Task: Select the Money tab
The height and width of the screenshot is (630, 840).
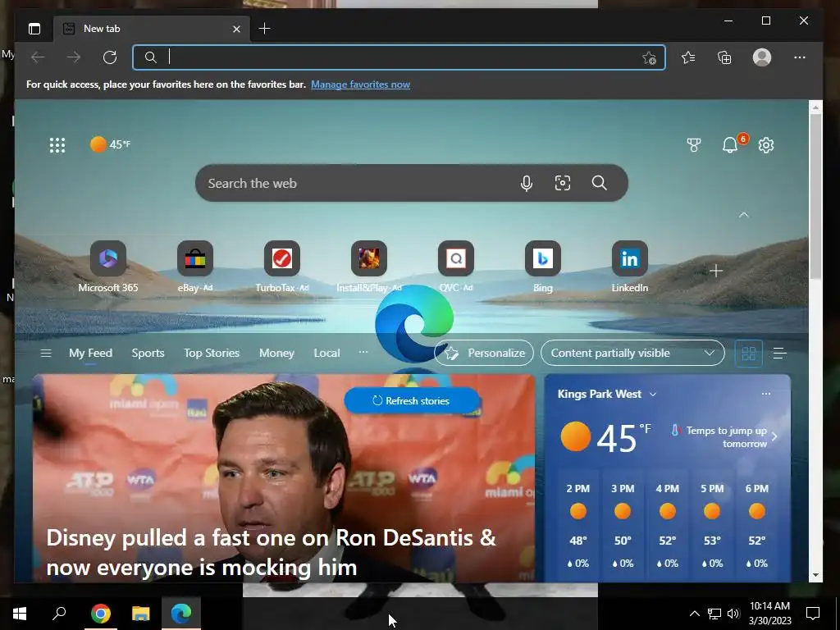Action: click(x=276, y=353)
